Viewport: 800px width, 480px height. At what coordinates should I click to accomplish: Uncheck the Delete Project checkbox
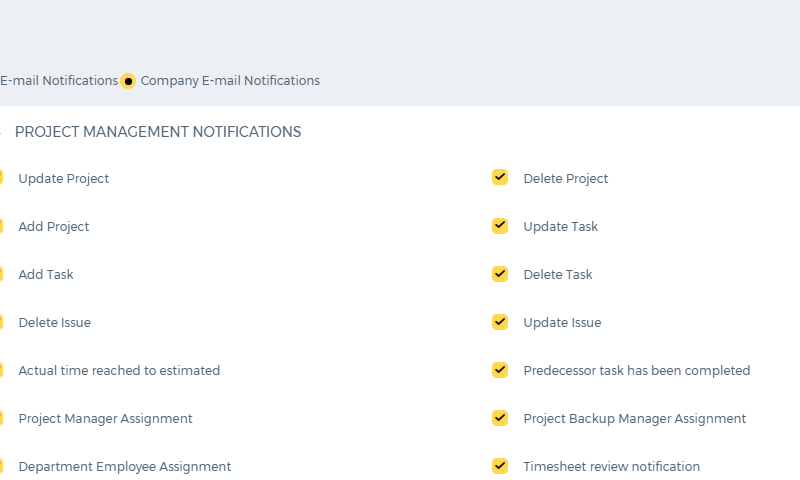pyautogui.click(x=500, y=177)
